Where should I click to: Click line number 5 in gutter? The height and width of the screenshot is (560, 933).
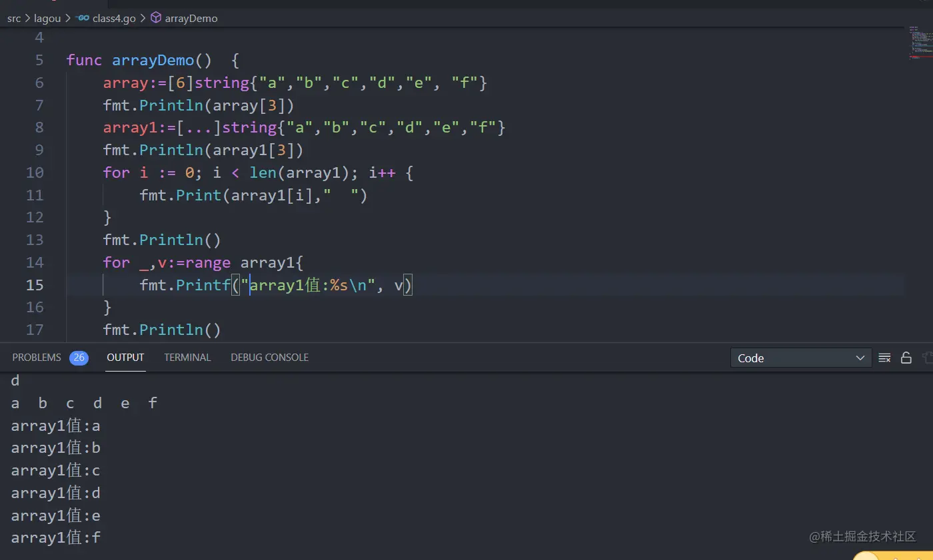point(39,61)
